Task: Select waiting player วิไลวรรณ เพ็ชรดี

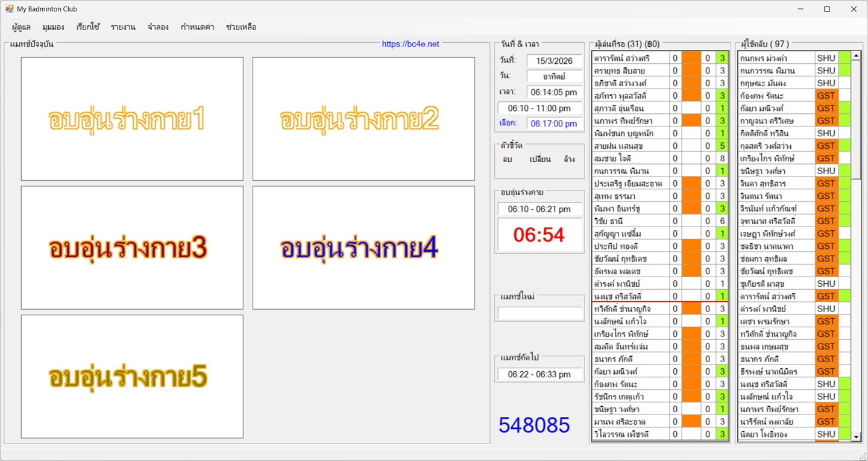Action: pos(631,434)
